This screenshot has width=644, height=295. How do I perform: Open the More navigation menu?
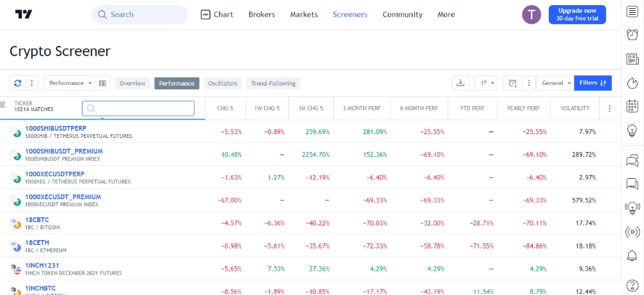[446, 15]
